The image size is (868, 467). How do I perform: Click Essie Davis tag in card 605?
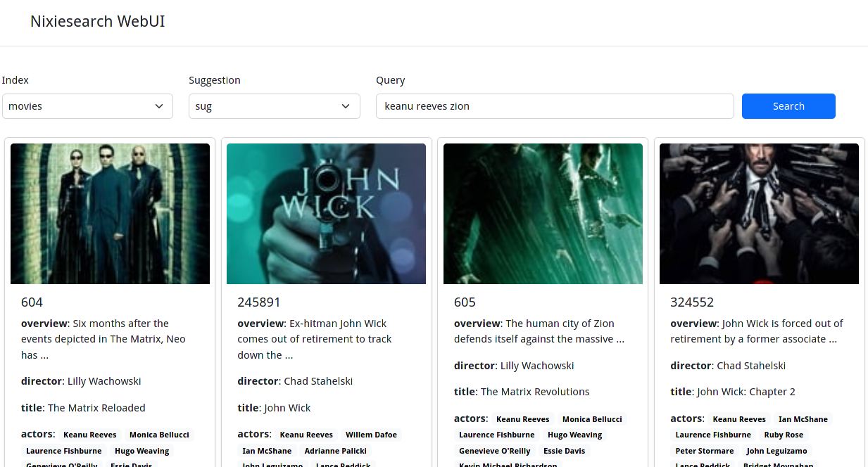click(565, 451)
